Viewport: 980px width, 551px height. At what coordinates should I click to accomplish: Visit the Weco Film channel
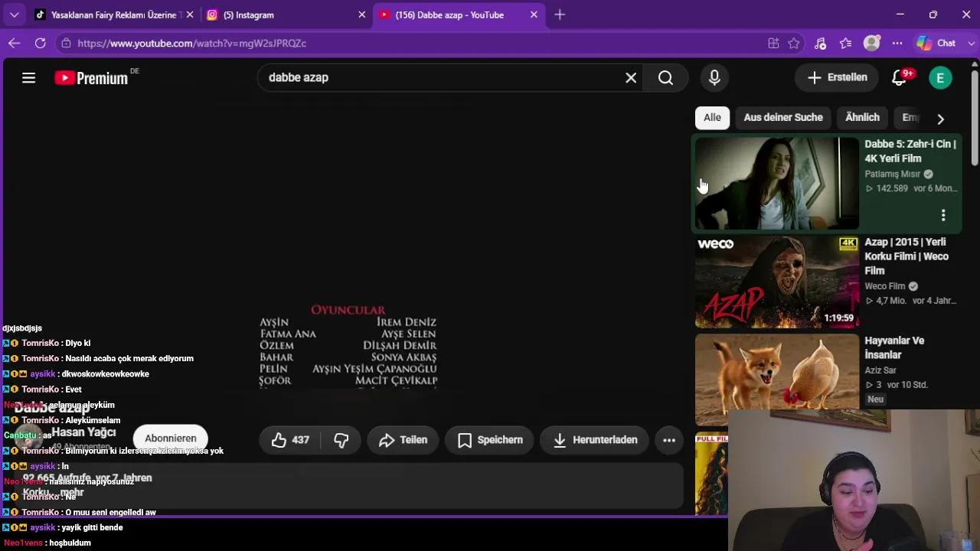click(x=885, y=286)
